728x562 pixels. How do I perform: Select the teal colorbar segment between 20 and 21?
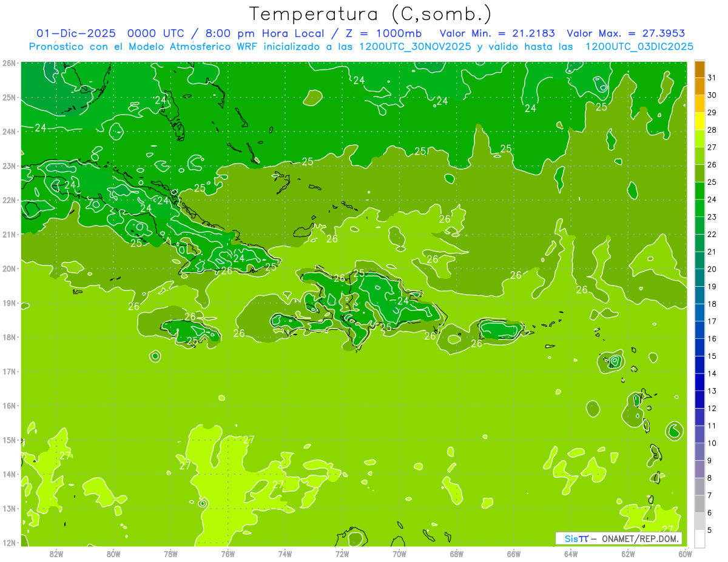[699, 261]
